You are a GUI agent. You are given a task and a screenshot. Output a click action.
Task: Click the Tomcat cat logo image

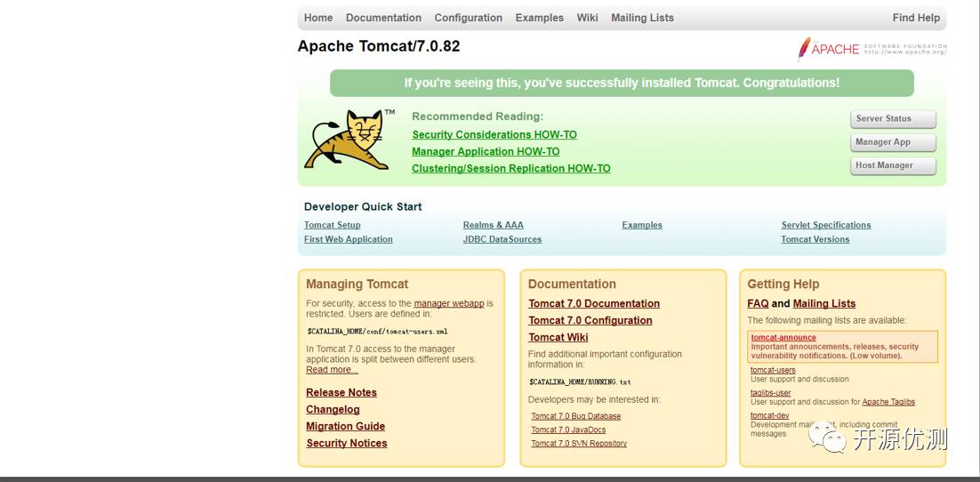(x=349, y=140)
